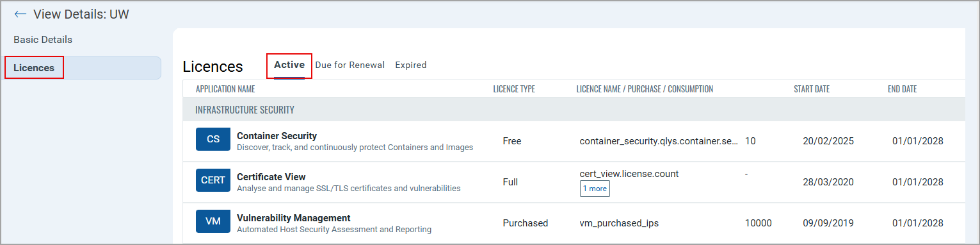Click the Application Name column header
This screenshot has width=980, height=245.
click(x=225, y=89)
